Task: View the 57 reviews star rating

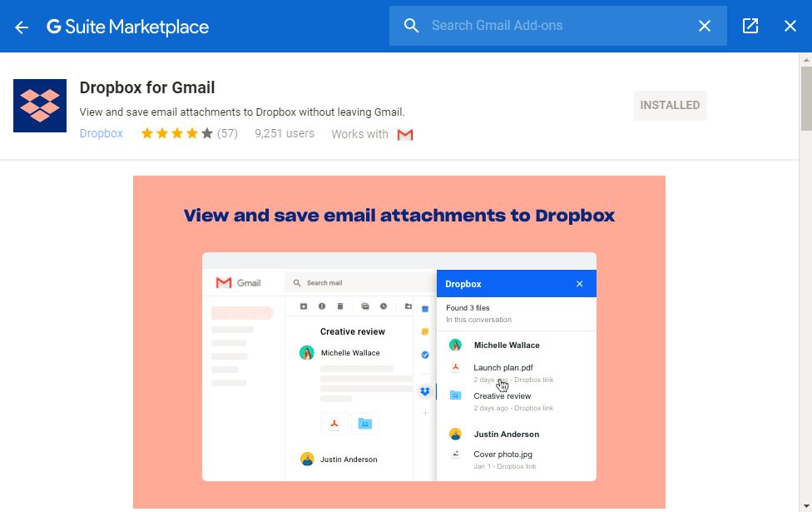Action: [189, 132]
